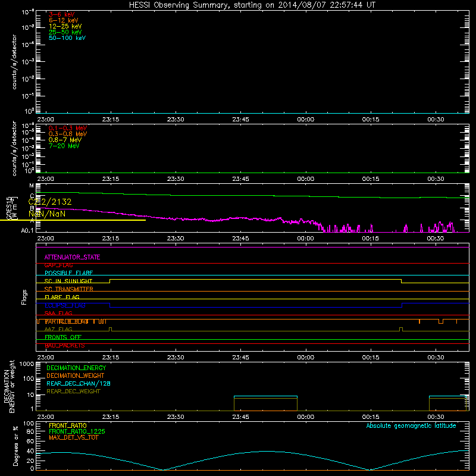Click the orange SC_TRANSMITTER label
The height and width of the screenshot is (476, 476).
[68, 289]
